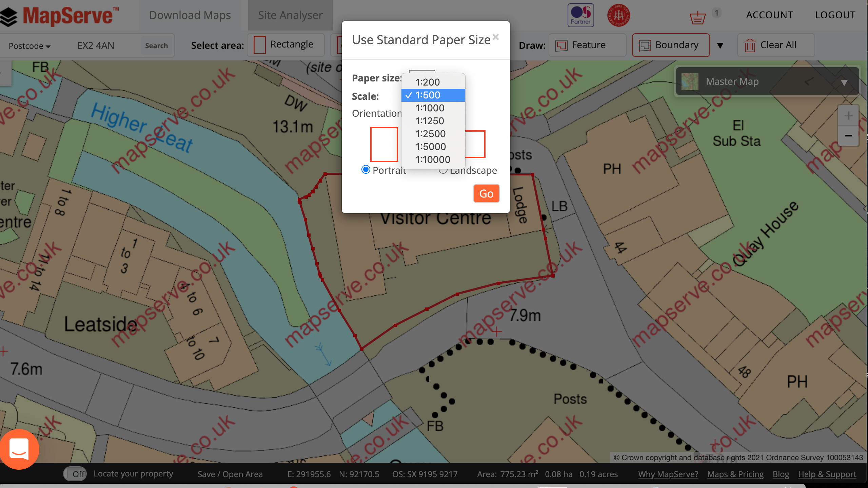Toggle the Locate your property switch
The width and height of the screenshot is (868, 488).
[x=75, y=474]
